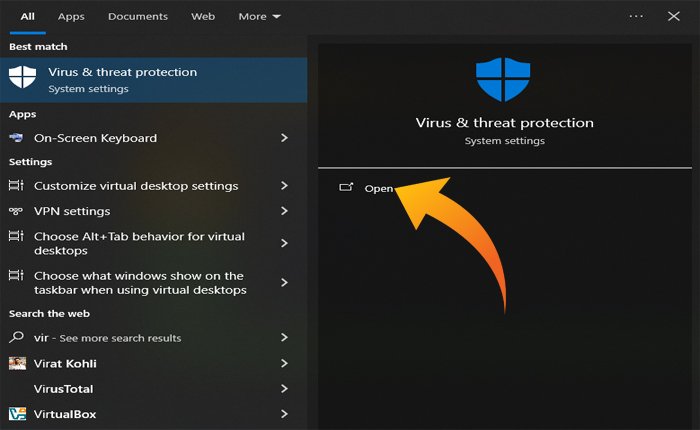
Task: Expand Customize virtual desktop settings chevron
Action: (x=284, y=185)
